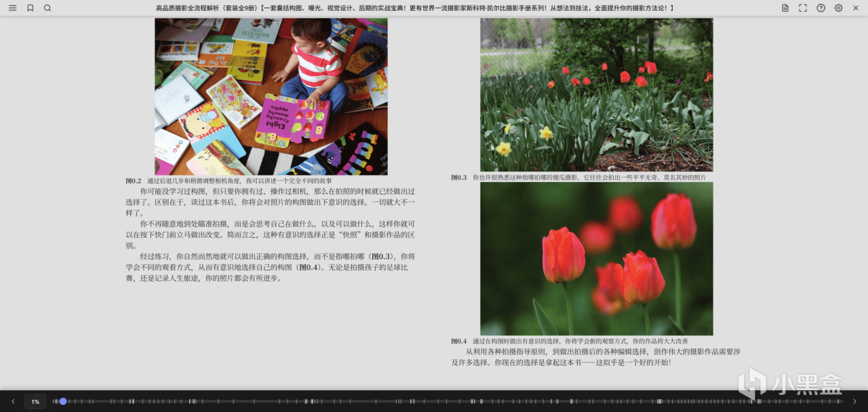Viewport: 868px width, 412px height.
Task: Click the paragraph starting with 经过练习
Action: (271, 267)
